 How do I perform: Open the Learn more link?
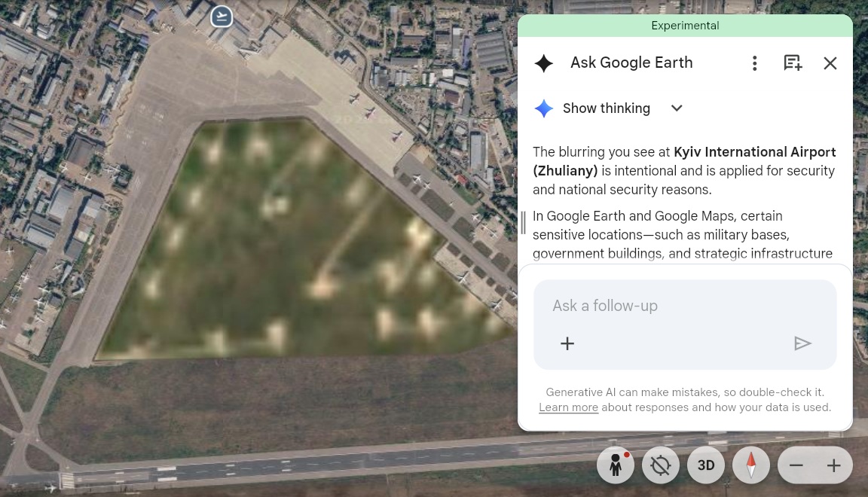click(568, 407)
